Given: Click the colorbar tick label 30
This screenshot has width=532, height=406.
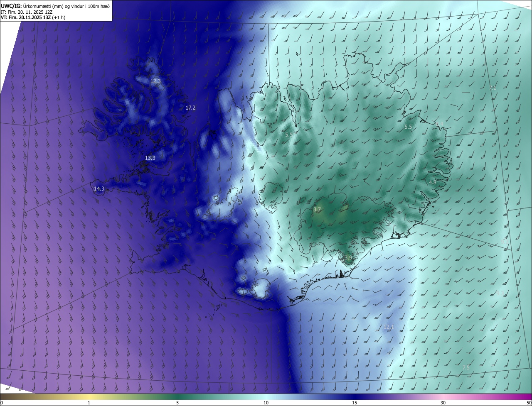Looking at the screenshot, I should [443, 403].
